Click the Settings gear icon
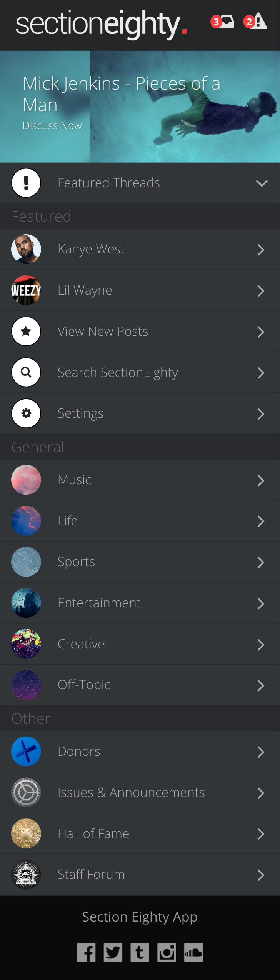Screen dimensions: 280x980 pyautogui.click(x=26, y=413)
